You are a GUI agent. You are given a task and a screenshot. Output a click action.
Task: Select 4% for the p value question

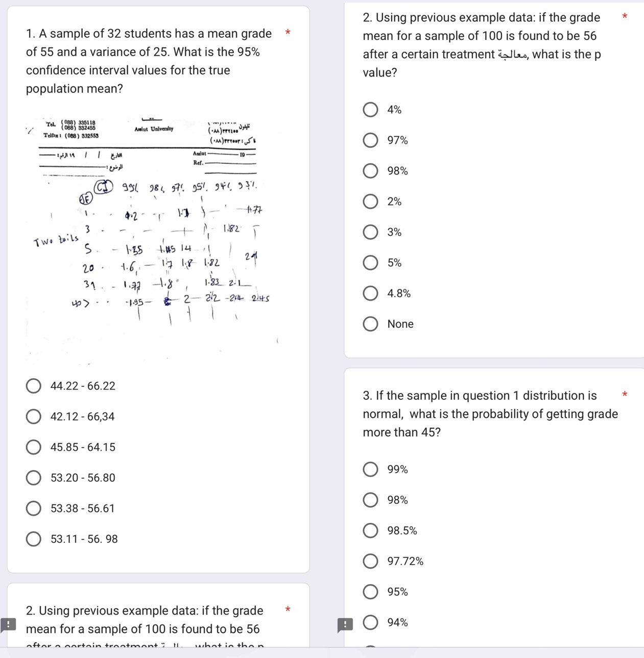370,110
